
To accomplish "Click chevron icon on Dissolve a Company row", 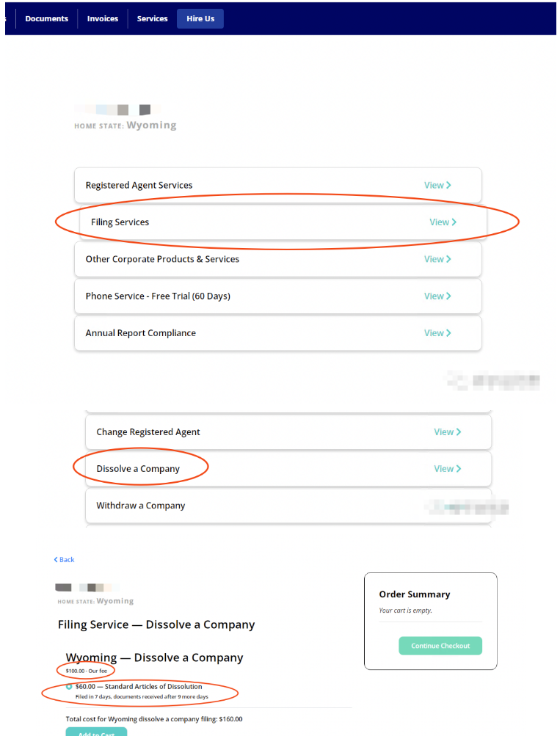I will pos(459,469).
